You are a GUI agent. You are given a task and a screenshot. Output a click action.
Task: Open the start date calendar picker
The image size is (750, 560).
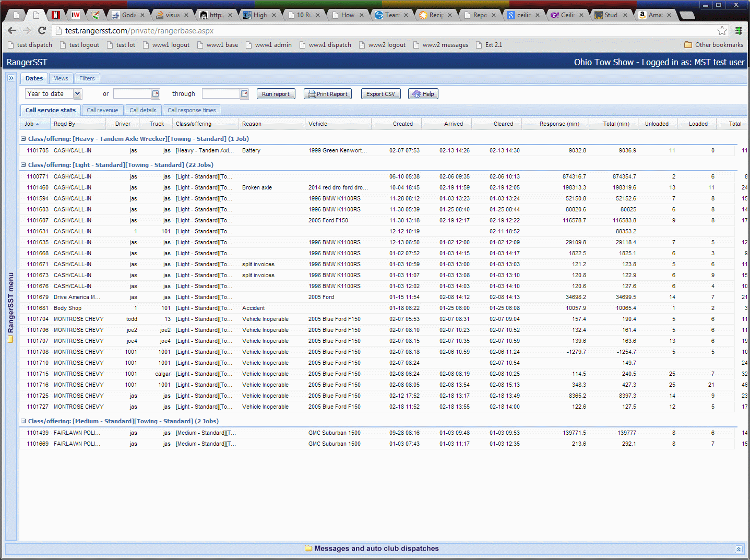click(156, 94)
